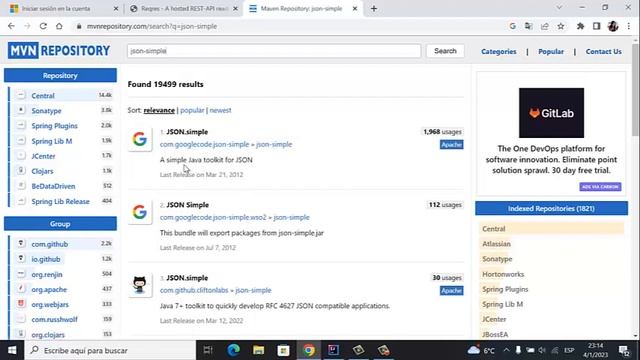The image size is (640, 360).
Task: Filter by Central repository in the sidebar
Action: [x=43, y=96]
